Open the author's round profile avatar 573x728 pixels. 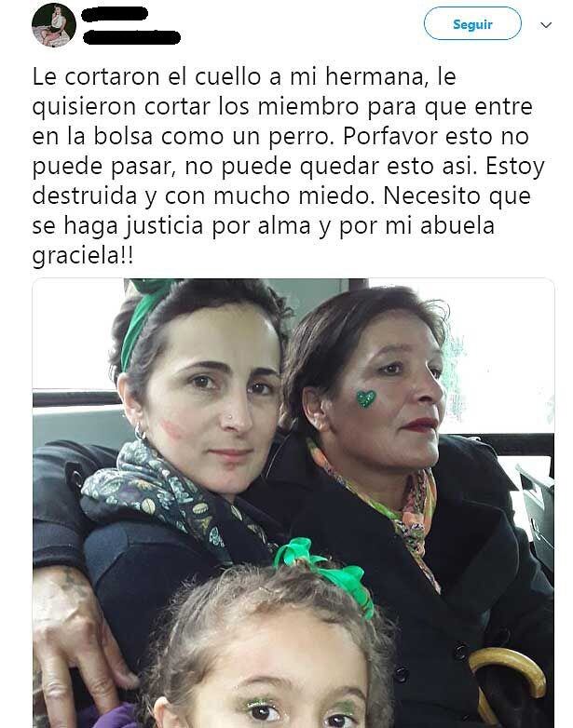pyautogui.click(x=53, y=24)
